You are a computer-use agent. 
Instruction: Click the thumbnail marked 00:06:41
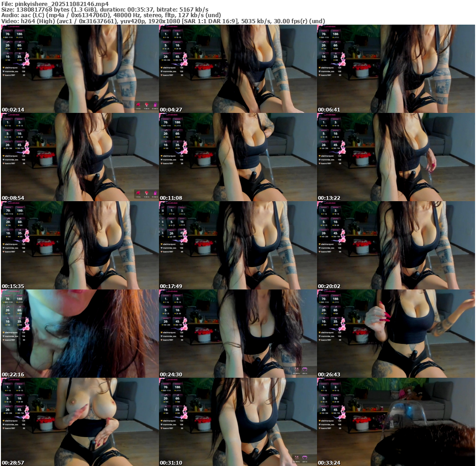coord(396,69)
